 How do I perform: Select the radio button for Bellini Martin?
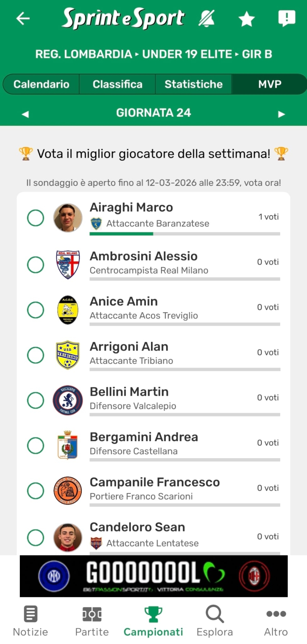(36, 400)
